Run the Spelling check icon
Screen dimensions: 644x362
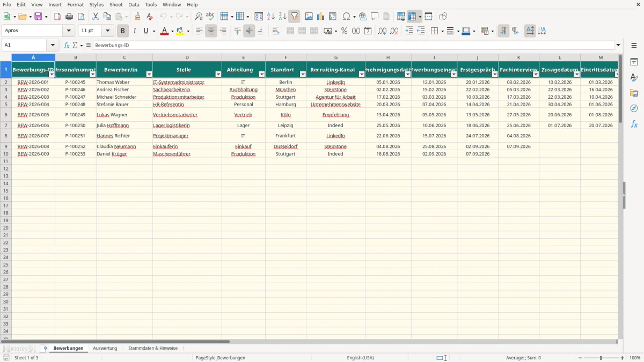(210, 17)
